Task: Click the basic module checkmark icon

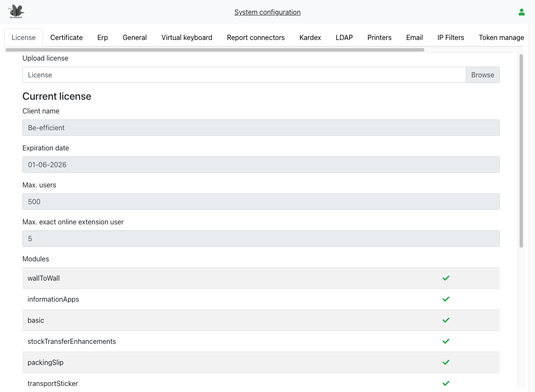Action: tap(446, 320)
